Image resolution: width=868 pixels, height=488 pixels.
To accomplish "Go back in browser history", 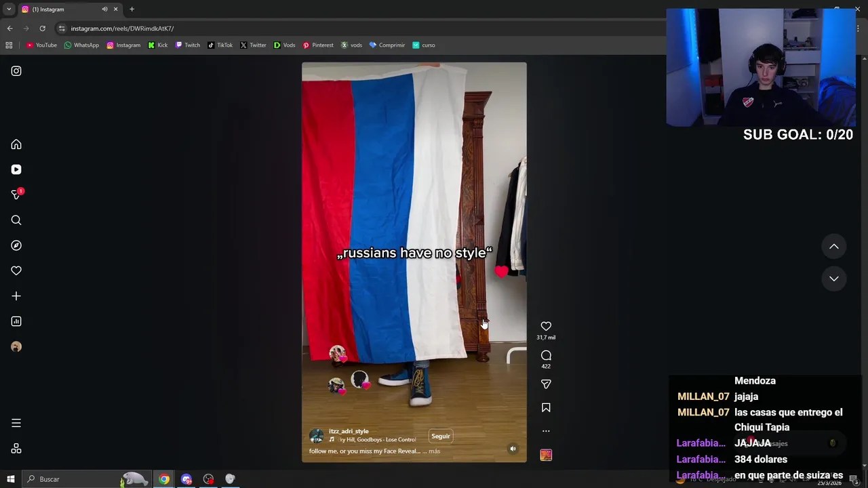I will [9, 28].
